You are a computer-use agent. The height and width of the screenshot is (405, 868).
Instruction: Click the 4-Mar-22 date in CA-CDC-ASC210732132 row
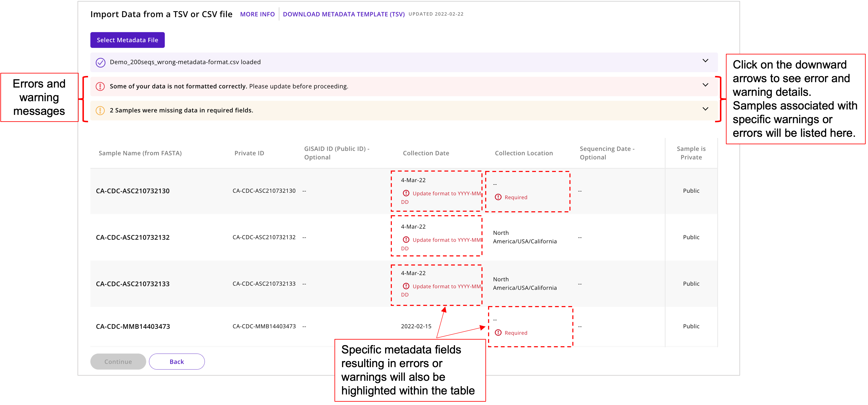point(413,227)
